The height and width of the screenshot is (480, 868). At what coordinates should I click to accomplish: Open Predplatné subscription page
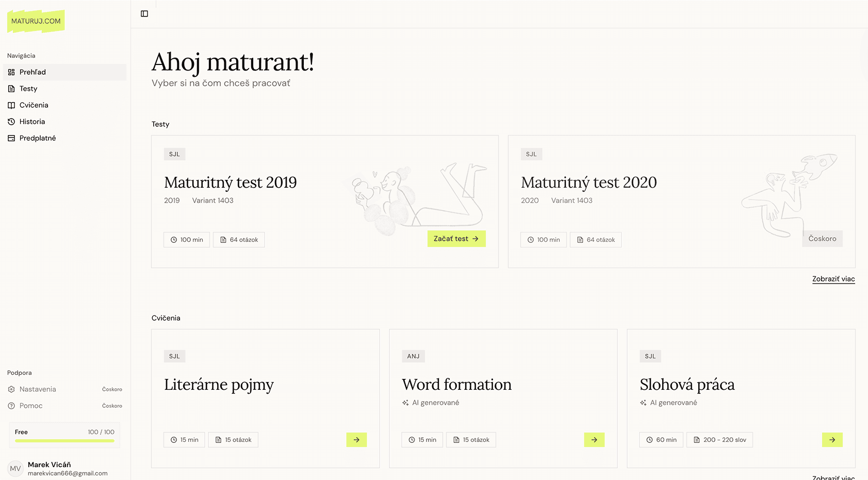(64, 138)
